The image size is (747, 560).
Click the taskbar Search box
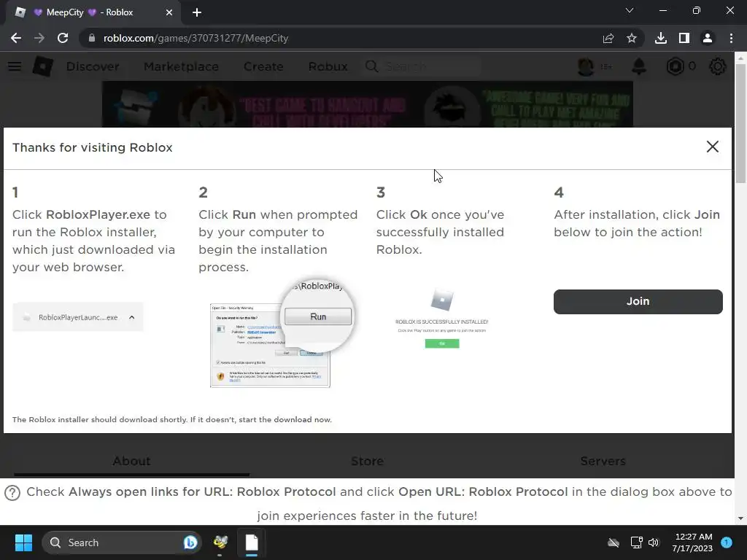pyautogui.click(x=122, y=542)
